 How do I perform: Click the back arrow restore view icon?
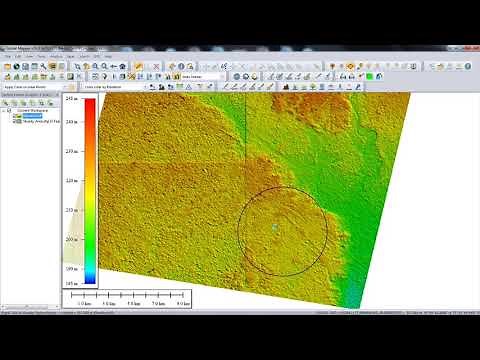(113, 67)
